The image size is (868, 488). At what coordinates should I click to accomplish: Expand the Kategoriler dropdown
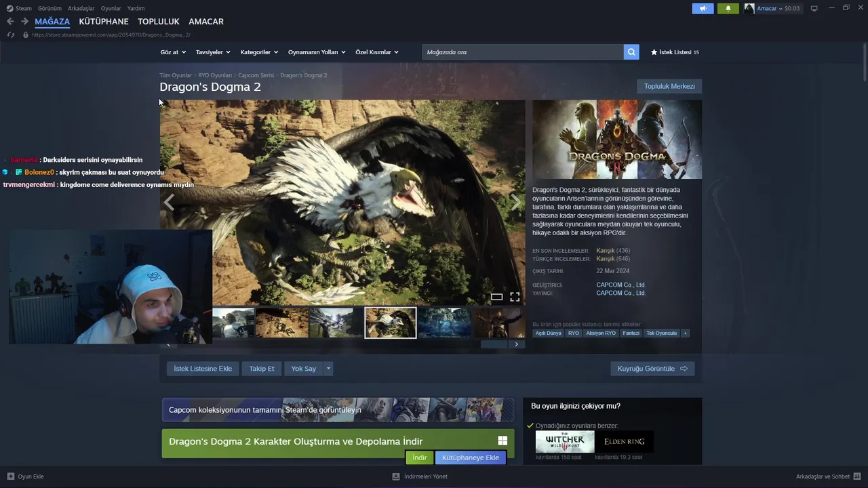tap(260, 52)
